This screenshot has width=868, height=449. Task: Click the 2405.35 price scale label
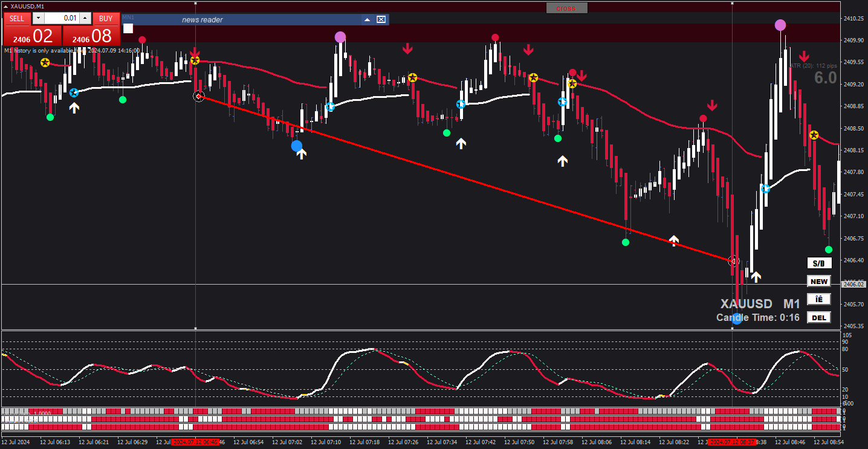(x=853, y=326)
